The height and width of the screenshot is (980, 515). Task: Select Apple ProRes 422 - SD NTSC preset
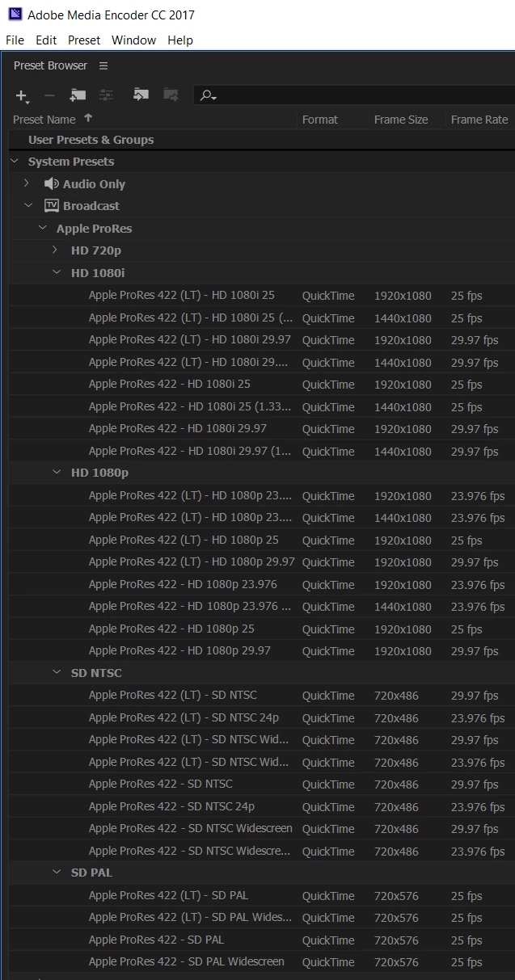pyautogui.click(x=261, y=784)
